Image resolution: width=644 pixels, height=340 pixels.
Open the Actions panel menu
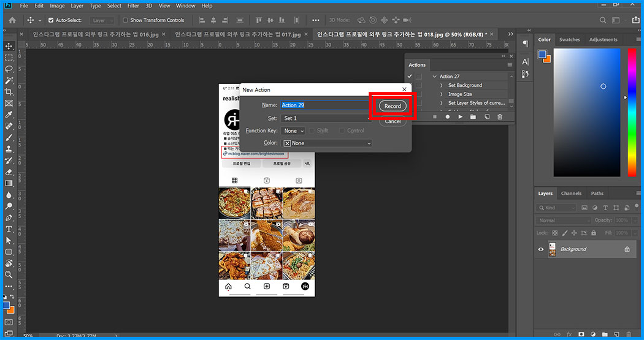click(510, 65)
